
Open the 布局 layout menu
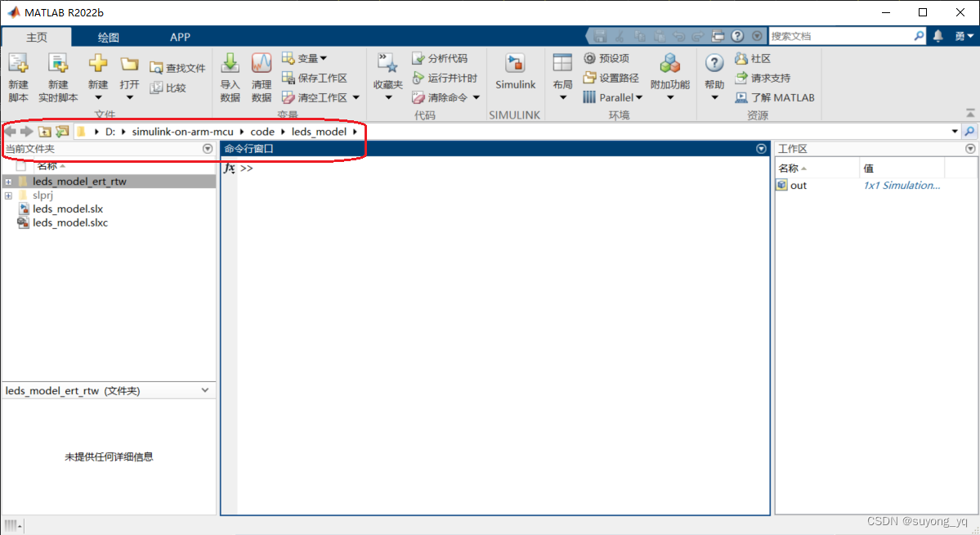[562, 78]
